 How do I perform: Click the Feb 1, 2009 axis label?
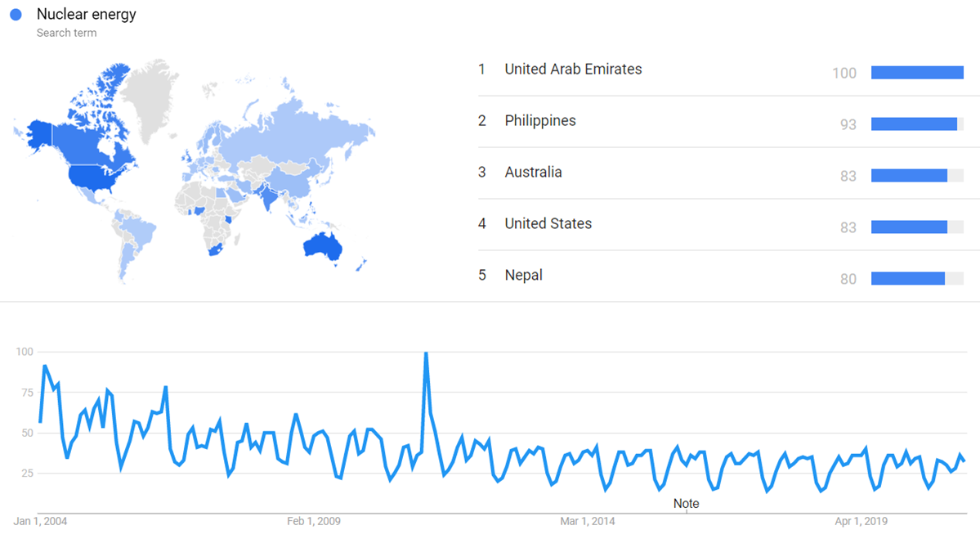coord(315,521)
